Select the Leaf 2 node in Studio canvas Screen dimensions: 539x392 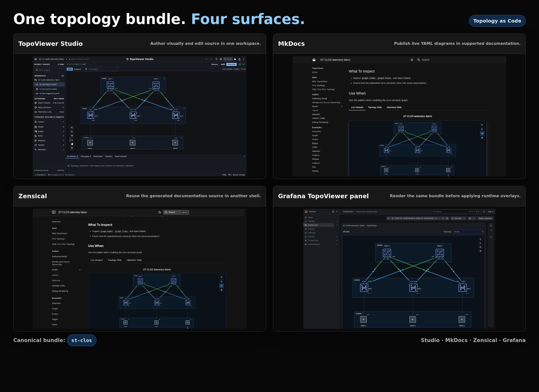click(133, 115)
